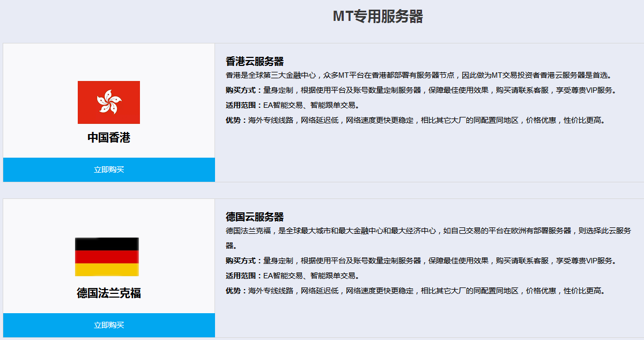Click the German flag image
Viewport: 644px width, 340px height.
tap(107, 257)
